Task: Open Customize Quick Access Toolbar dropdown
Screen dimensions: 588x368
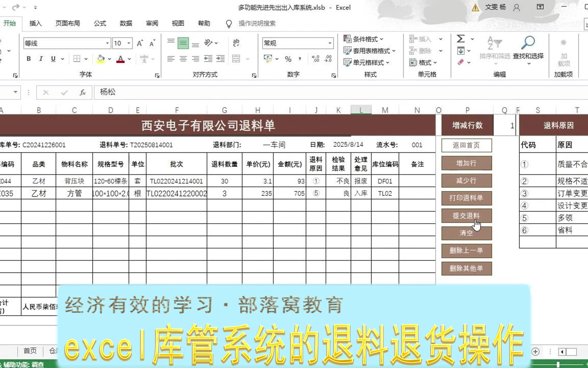Action: (x=35, y=7)
